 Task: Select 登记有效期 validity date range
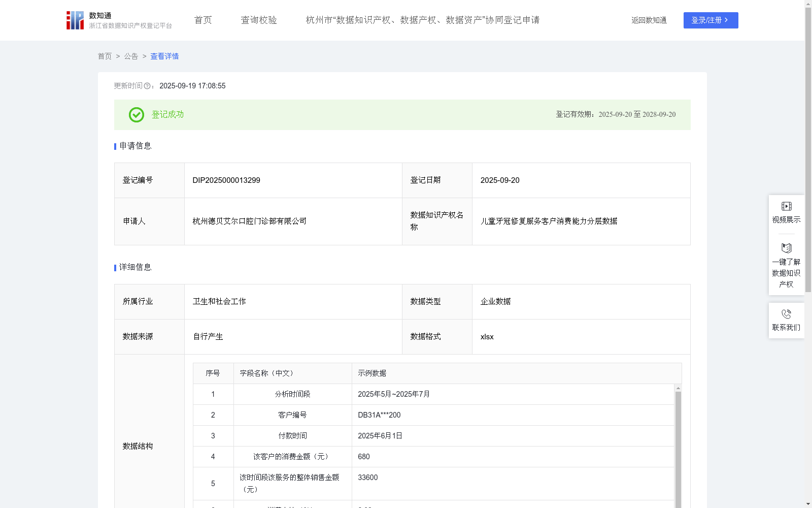point(637,115)
